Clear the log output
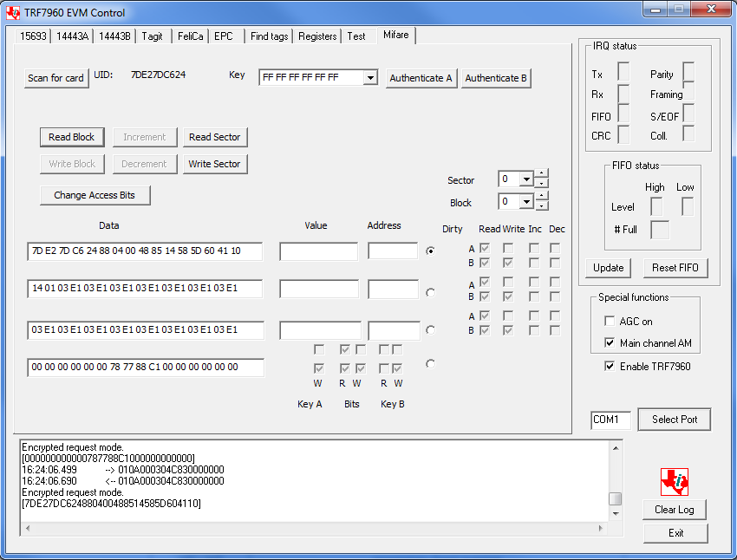 [x=674, y=510]
